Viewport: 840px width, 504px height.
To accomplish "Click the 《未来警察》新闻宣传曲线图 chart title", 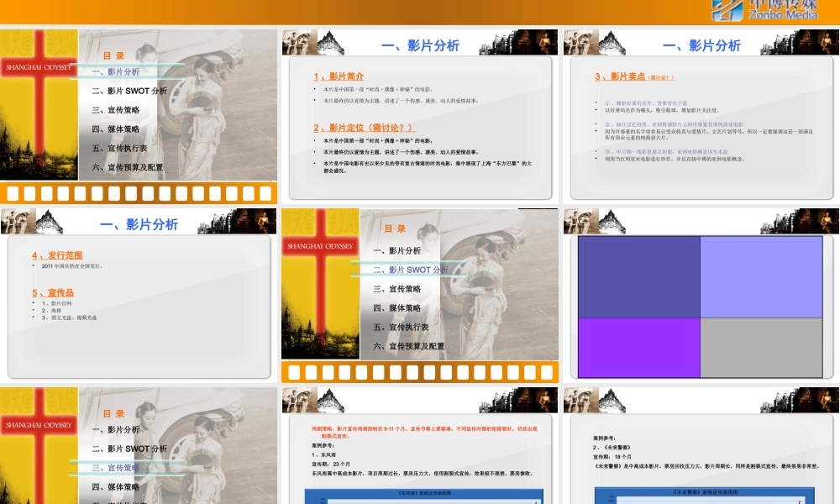I will (x=705, y=491).
